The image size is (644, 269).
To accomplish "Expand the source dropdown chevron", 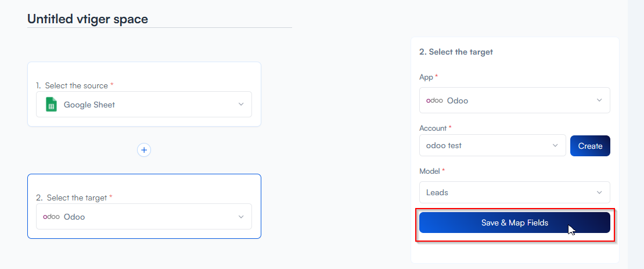I will pyautogui.click(x=241, y=105).
